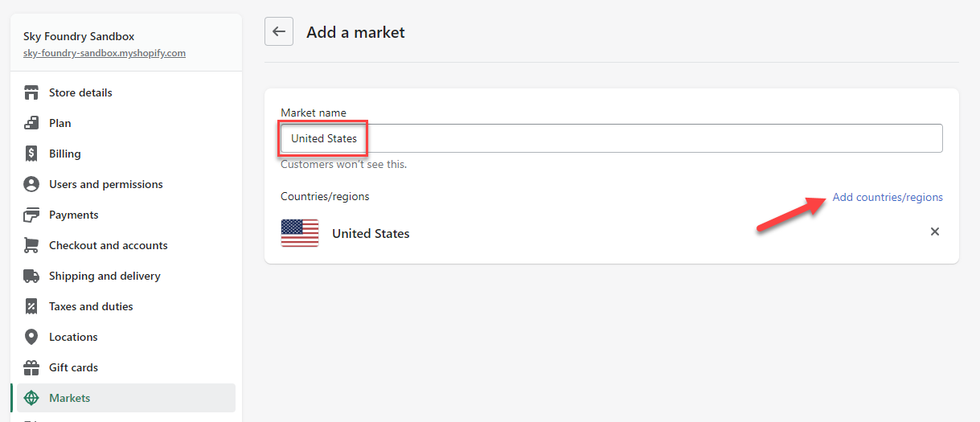This screenshot has width=980, height=422.
Task: Click the Billing dollar icon
Action: 31,154
